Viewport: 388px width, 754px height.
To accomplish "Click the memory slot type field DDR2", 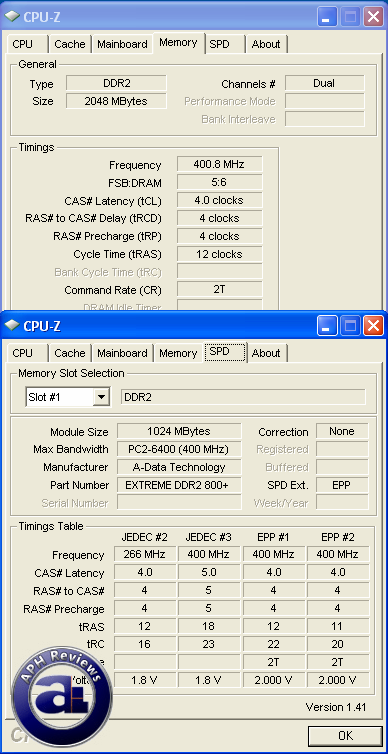I will (x=243, y=397).
